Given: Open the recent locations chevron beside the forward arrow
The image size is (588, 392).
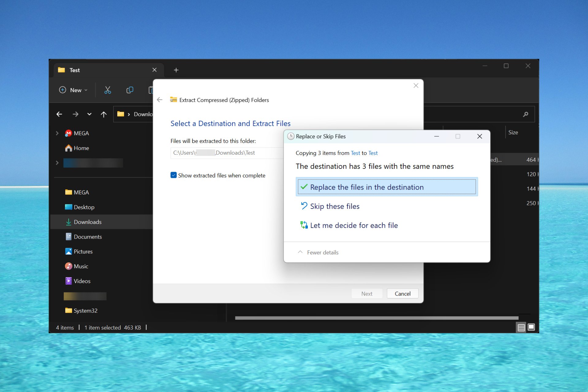Looking at the screenshot, I should pyautogui.click(x=89, y=114).
